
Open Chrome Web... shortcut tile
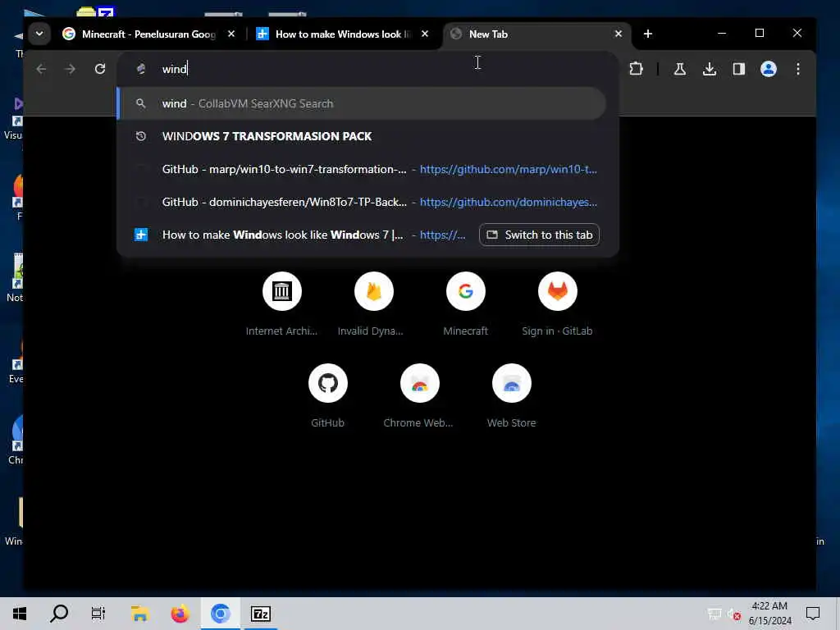(419, 395)
